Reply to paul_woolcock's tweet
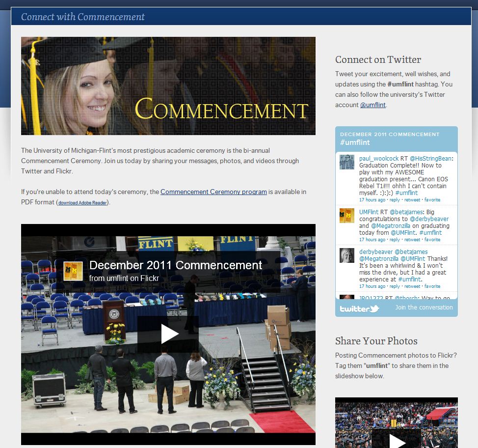Viewport: 478px width, 448px height. (x=395, y=200)
